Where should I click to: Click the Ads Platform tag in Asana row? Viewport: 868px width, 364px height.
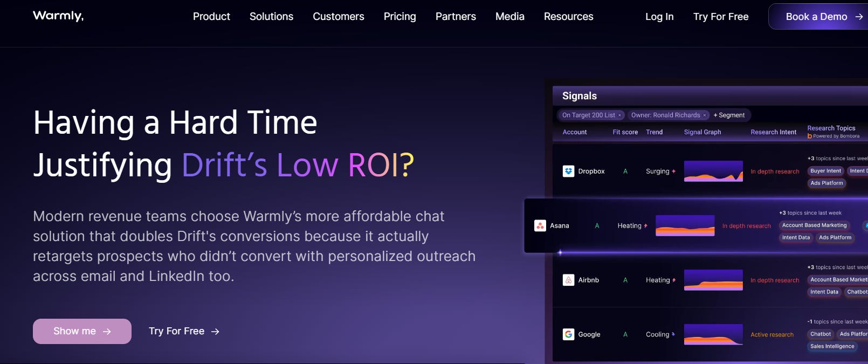click(x=835, y=238)
